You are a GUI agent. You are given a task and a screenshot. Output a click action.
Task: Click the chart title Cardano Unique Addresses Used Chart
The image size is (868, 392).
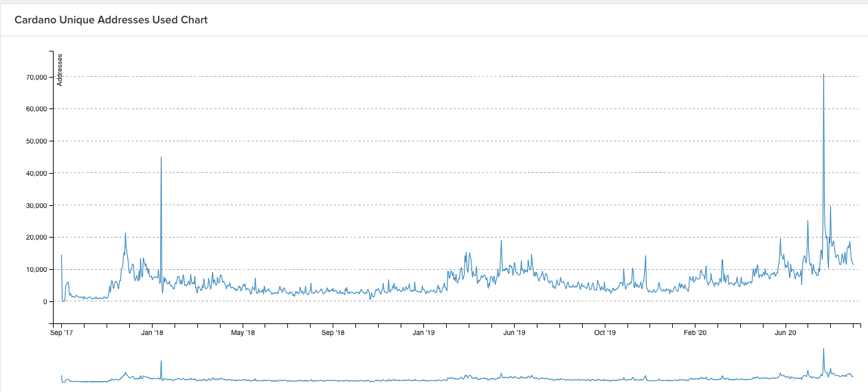[111, 20]
